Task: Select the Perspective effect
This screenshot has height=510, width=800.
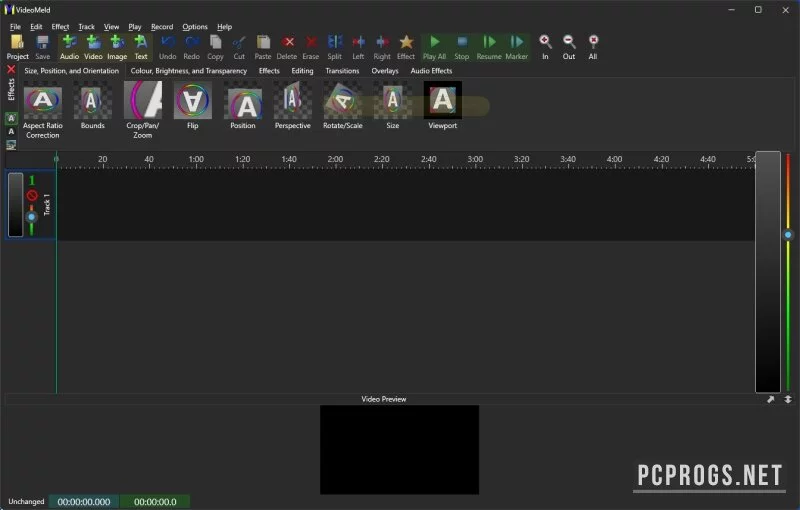Action: (293, 106)
